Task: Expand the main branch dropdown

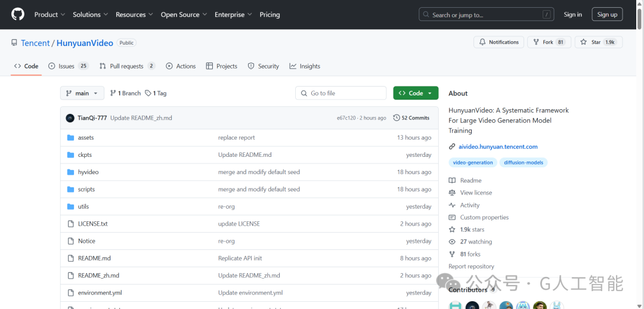Action: [x=82, y=93]
